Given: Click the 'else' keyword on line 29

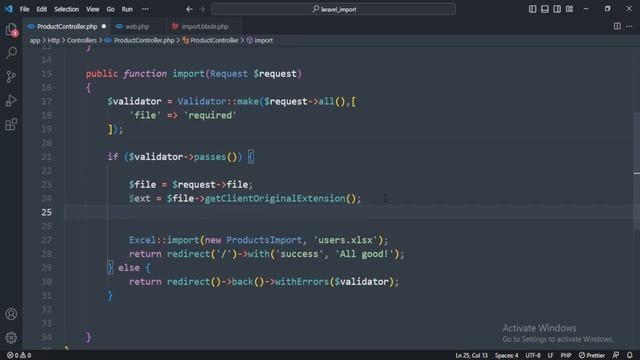Looking at the screenshot, I should pyautogui.click(x=129, y=268).
